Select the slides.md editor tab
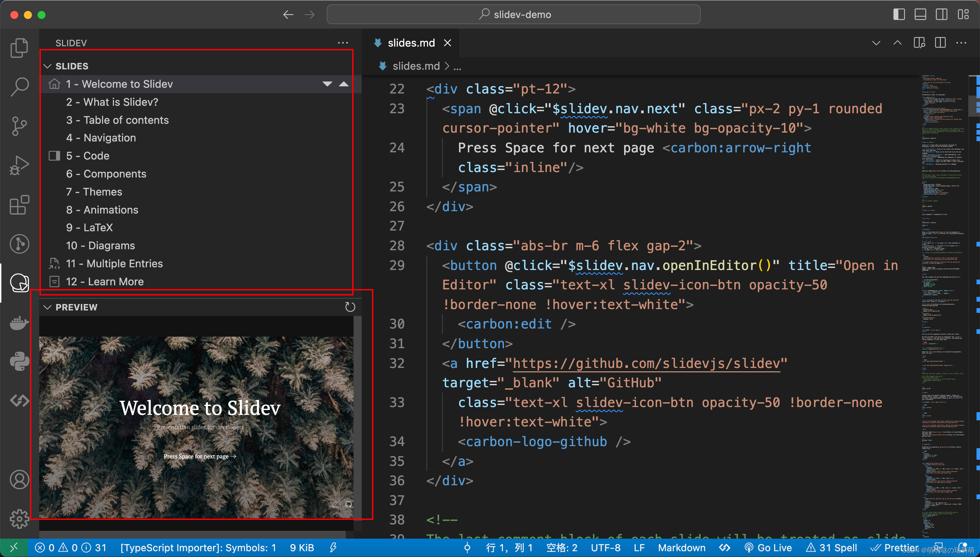The height and width of the screenshot is (557, 980). (x=411, y=43)
